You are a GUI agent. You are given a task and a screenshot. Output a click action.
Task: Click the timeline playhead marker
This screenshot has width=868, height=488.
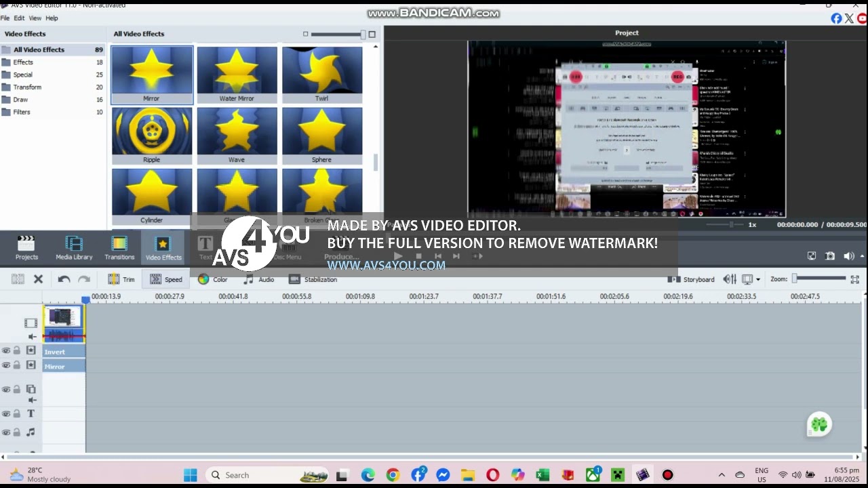(86, 300)
